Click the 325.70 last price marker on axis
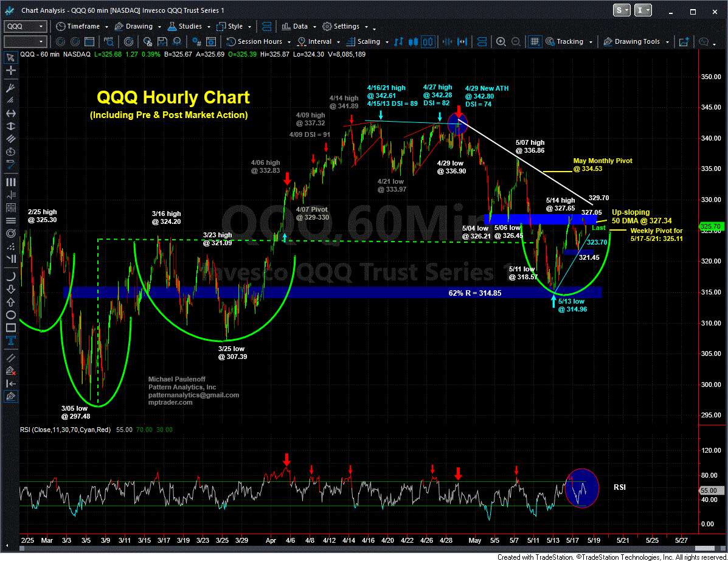728x561 pixels. click(x=710, y=226)
